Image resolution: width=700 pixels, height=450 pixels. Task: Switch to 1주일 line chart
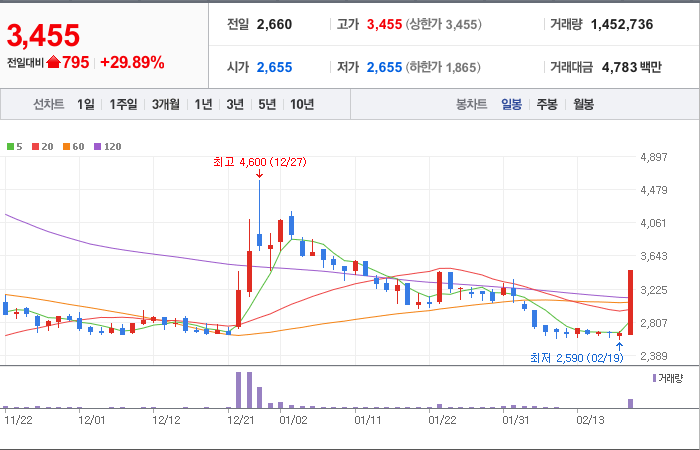pos(123,104)
